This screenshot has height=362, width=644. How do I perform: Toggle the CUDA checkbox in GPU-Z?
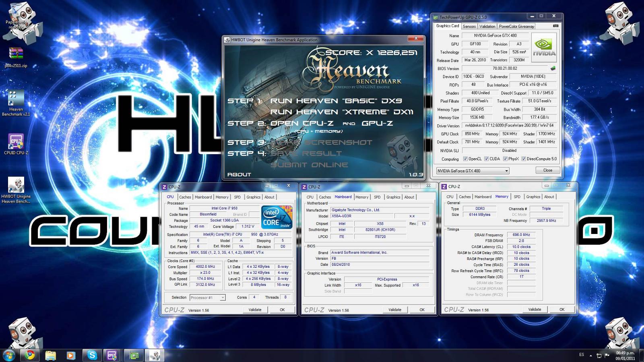coord(486,159)
